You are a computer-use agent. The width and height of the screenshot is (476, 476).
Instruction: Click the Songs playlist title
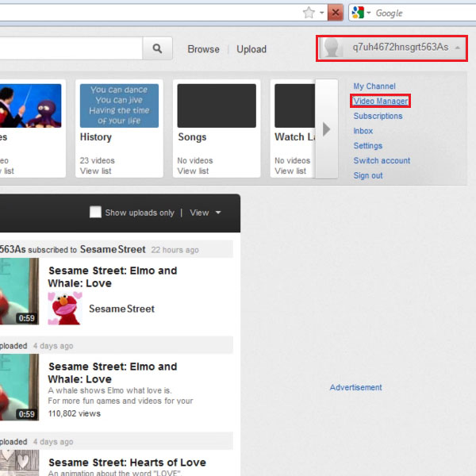pos(192,137)
